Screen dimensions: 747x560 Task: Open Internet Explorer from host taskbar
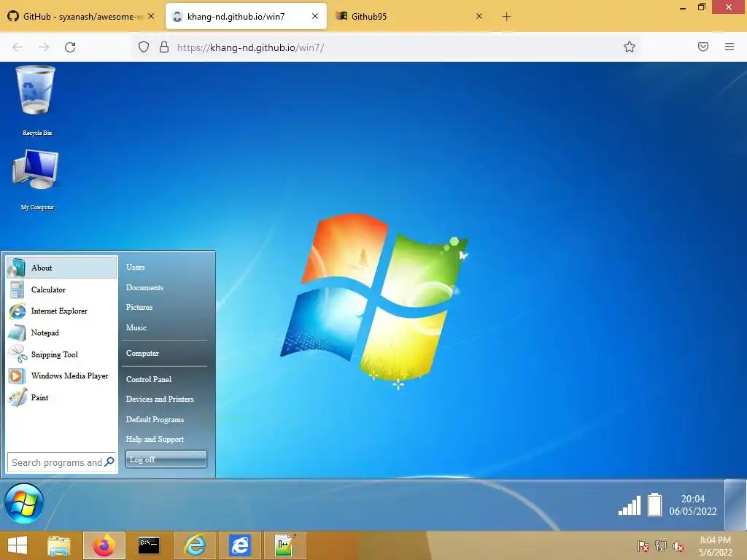(x=195, y=545)
